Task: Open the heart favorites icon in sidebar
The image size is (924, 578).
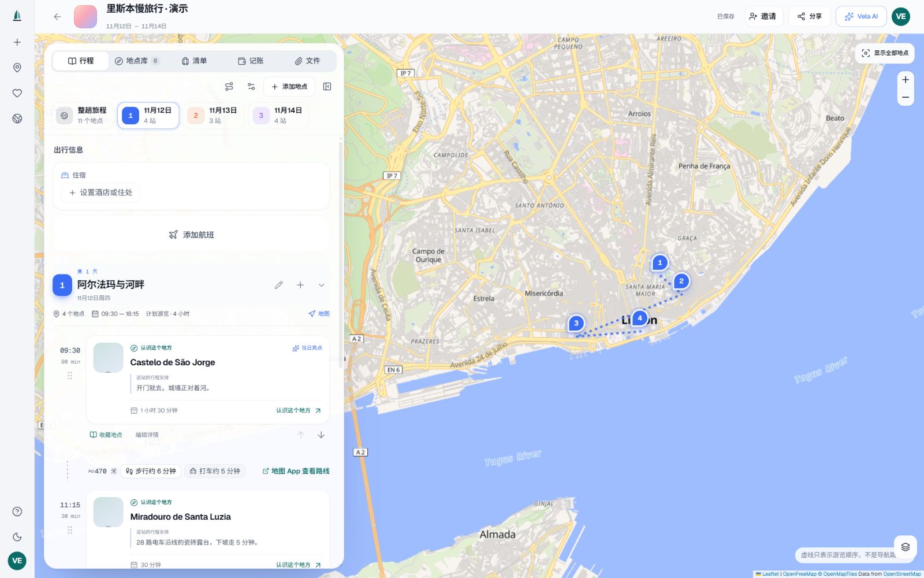Action: pos(17,93)
